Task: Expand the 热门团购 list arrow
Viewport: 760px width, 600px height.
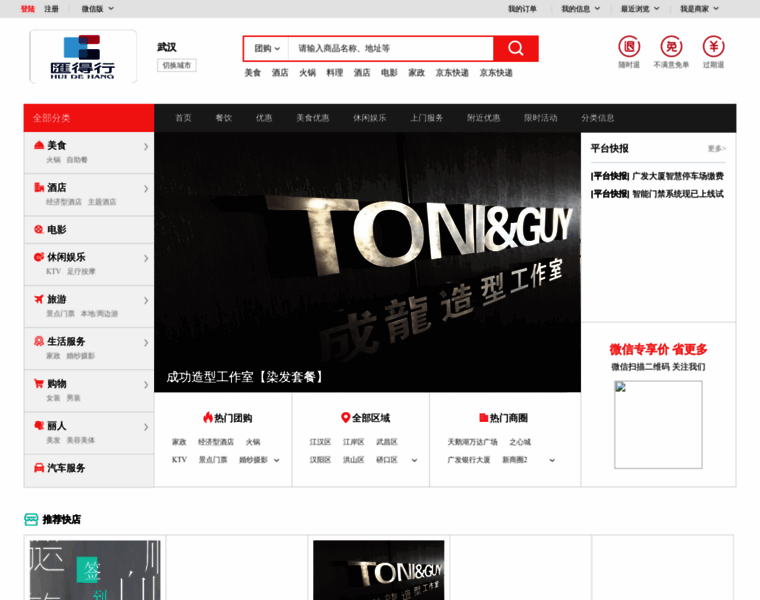Action: point(277,460)
